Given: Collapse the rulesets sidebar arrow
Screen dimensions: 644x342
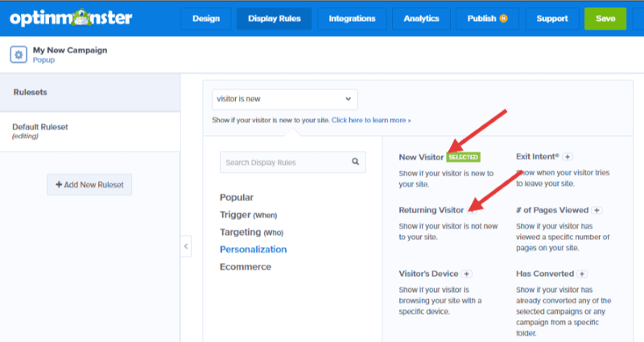Looking at the screenshot, I should 186,246.
